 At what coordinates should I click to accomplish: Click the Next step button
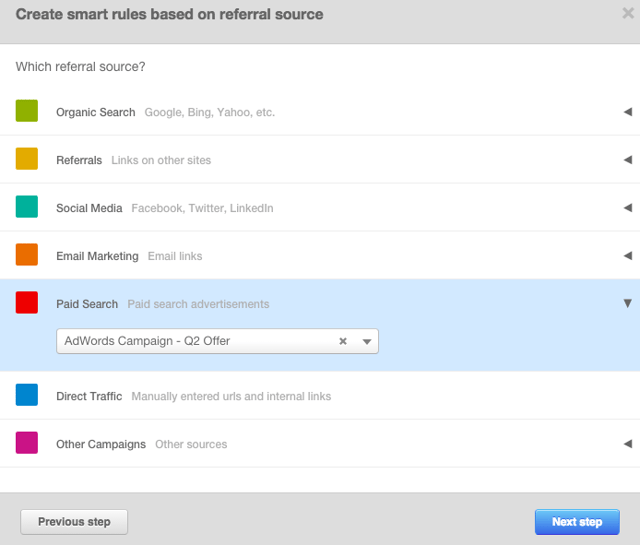click(x=577, y=522)
